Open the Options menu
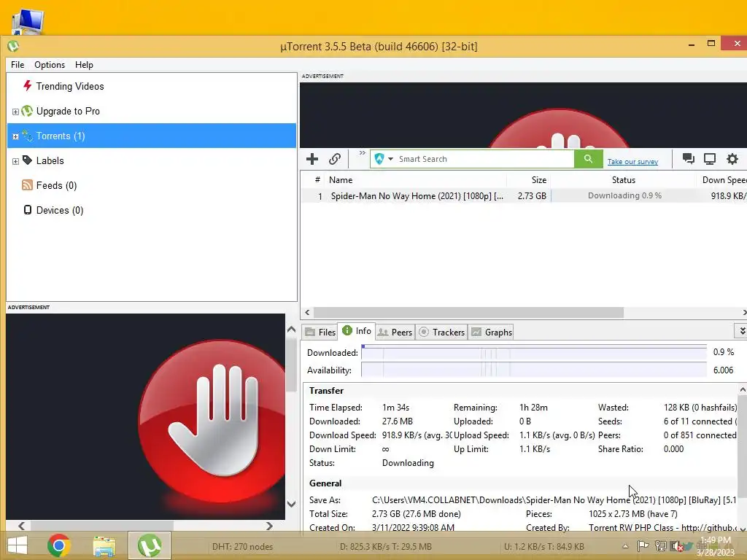The image size is (747, 560). (x=50, y=65)
